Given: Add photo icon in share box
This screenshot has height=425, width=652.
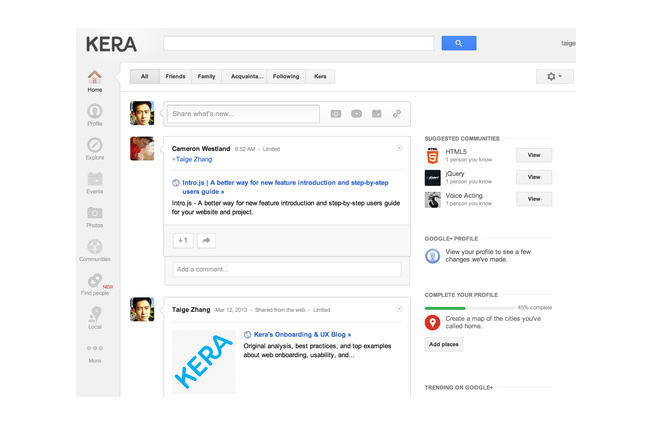Looking at the screenshot, I should 336,114.
